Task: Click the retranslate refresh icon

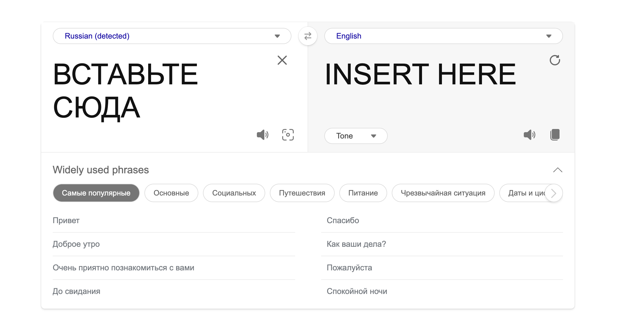Action: 554,60
